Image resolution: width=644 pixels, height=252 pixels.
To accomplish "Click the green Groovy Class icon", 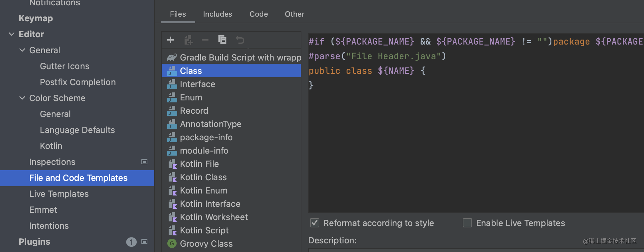I will [x=172, y=244].
